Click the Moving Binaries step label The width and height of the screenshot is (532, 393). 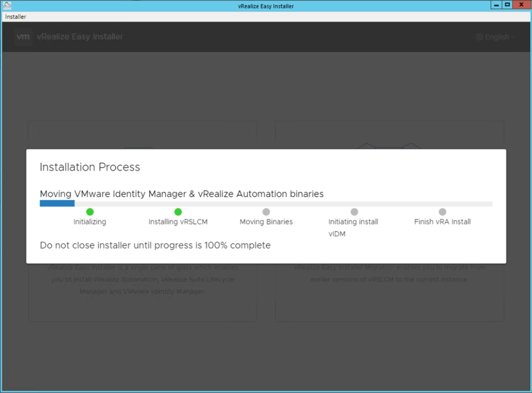pyautogui.click(x=266, y=222)
